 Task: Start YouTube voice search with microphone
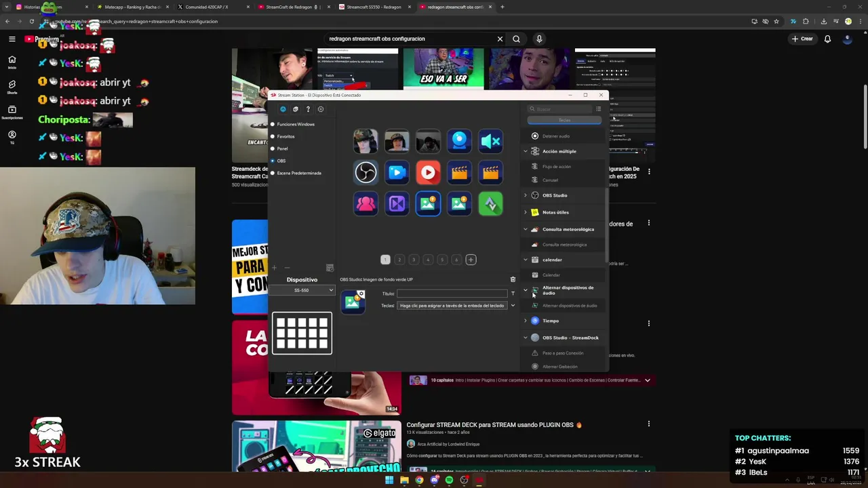point(539,39)
